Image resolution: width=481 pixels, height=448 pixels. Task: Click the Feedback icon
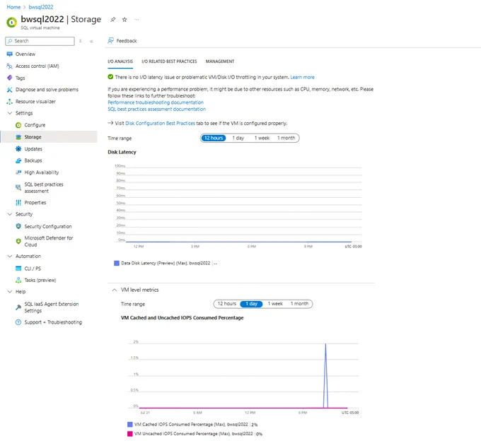(111, 41)
